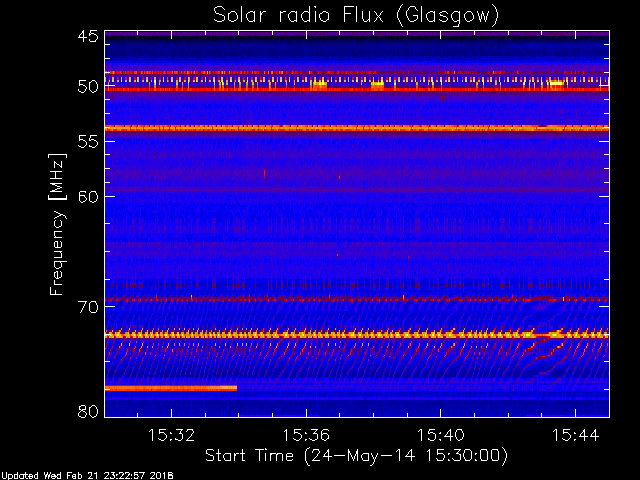Click the frequency tick label '80'
The width and height of the screenshot is (640, 480).
pyautogui.click(x=88, y=411)
